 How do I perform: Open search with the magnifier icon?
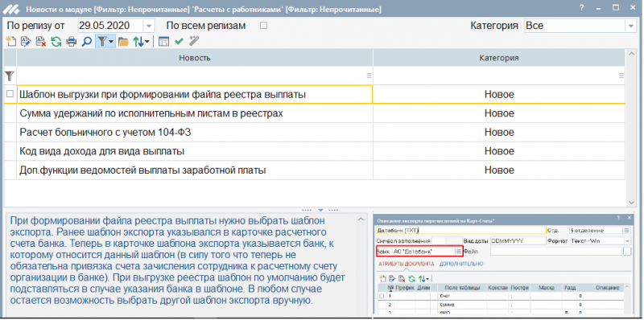pos(87,42)
